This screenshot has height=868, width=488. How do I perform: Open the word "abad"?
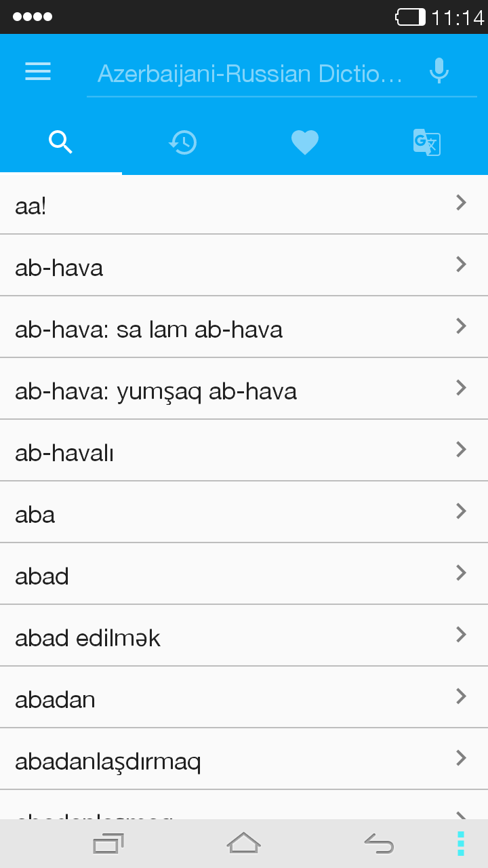[42, 576]
